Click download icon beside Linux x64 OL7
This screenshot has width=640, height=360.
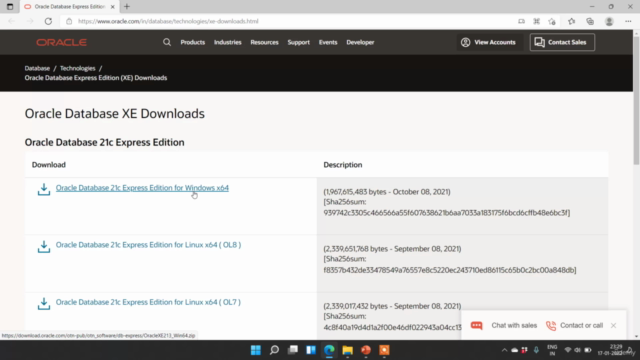[44, 303]
